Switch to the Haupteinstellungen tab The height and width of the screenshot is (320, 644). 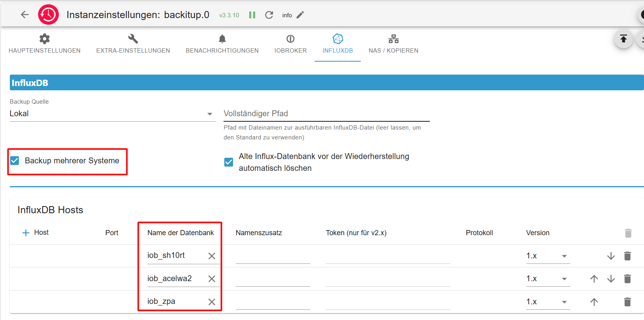tap(45, 44)
